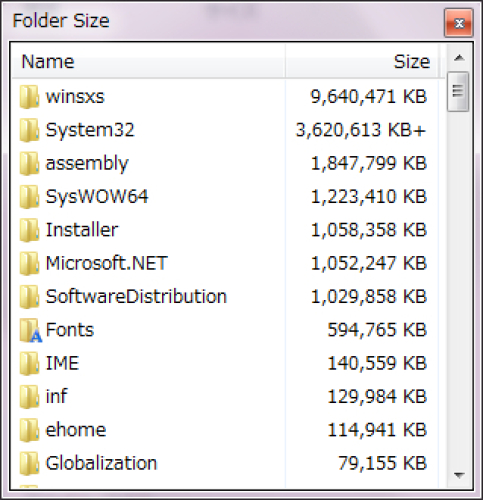Image resolution: width=483 pixels, height=500 pixels.
Task: Click the Installer folder icon
Action: click(29, 230)
